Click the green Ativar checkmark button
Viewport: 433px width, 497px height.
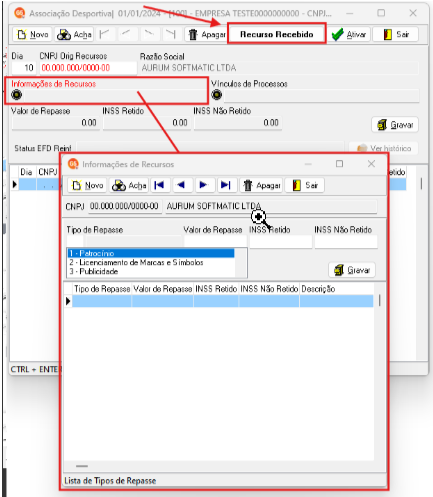click(x=349, y=34)
